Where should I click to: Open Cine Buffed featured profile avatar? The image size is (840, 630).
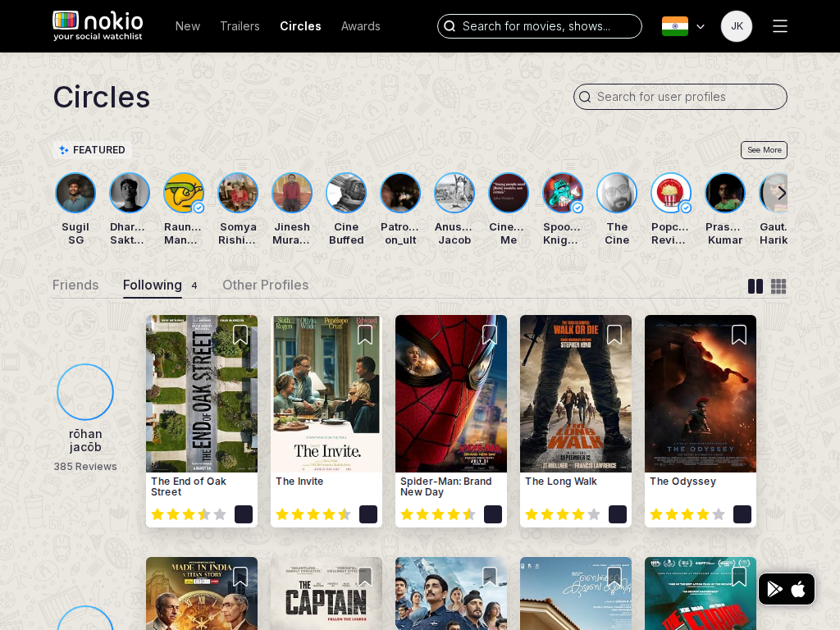pyautogui.click(x=346, y=193)
